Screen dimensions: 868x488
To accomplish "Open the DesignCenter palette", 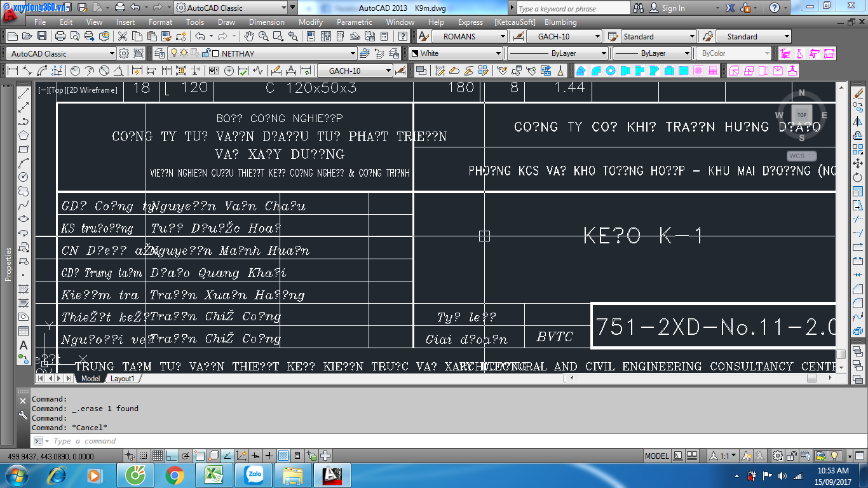I will click(x=326, y=36).
